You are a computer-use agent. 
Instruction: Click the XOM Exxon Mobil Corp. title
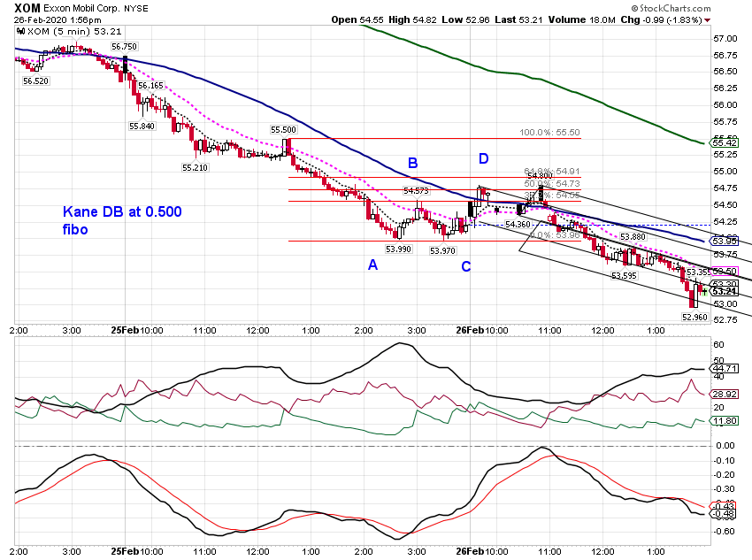point(81,8)
